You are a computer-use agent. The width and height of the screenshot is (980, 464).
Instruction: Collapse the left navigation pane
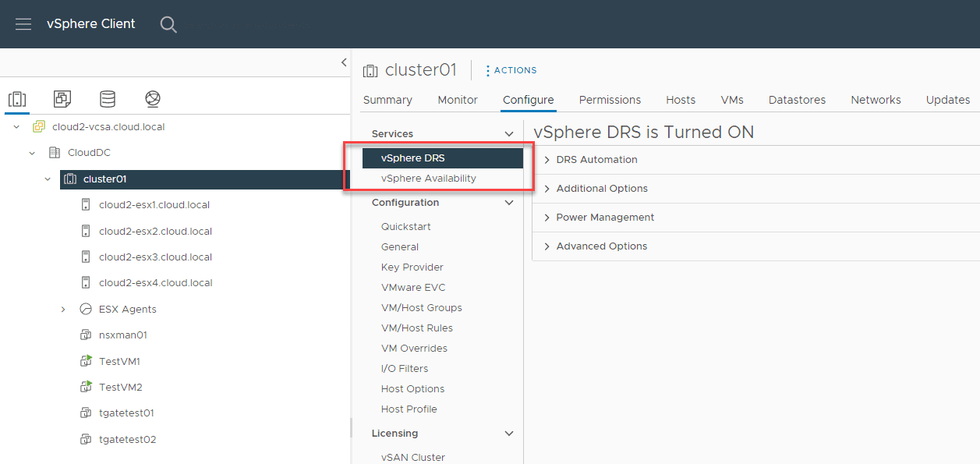click(344, 62)
